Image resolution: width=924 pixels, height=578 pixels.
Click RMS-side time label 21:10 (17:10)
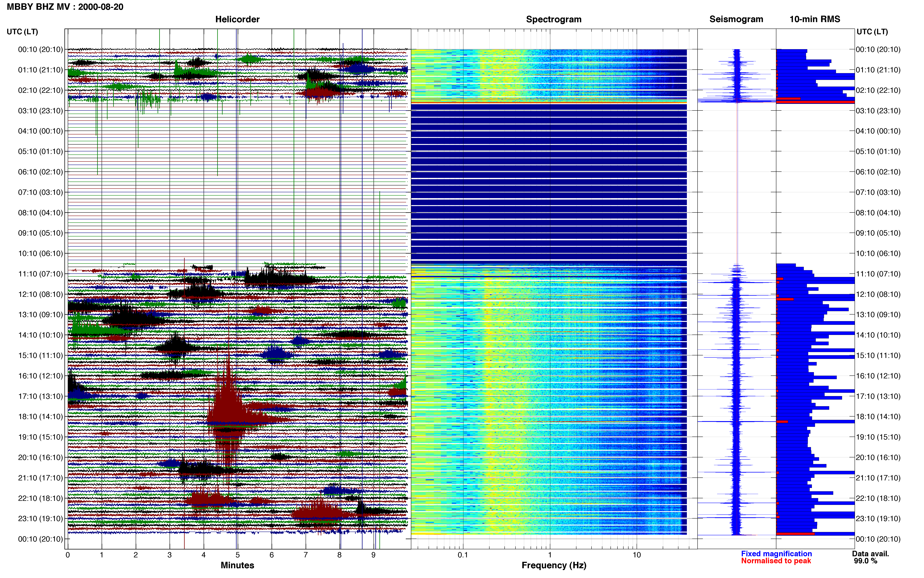[878, 478]
